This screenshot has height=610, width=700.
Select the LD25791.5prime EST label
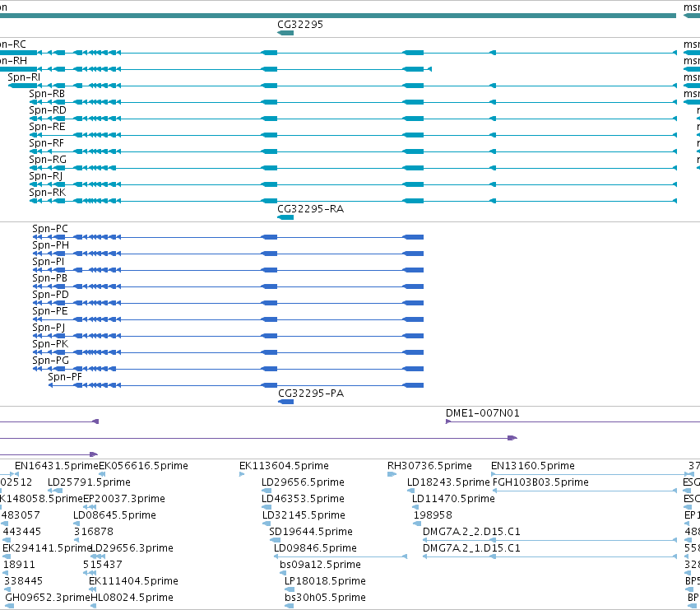(x=90, y=482)
